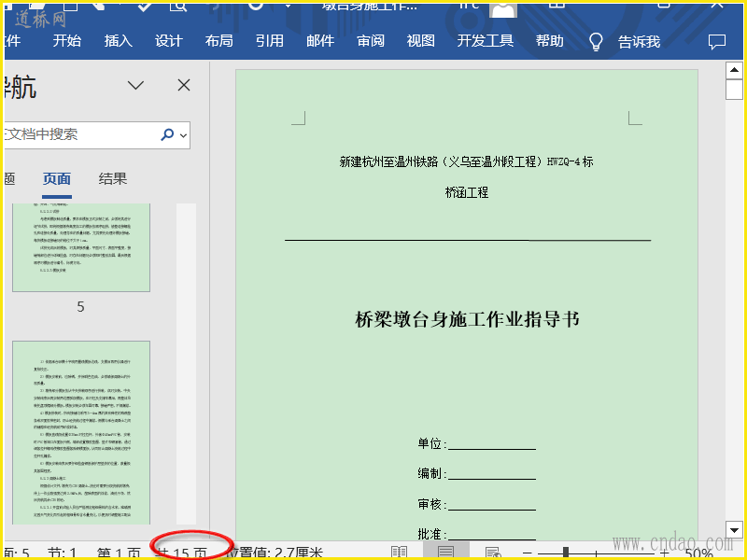Viewport: 747px width, 560px height.
Task: Select the print layout view icon
Action: coord(446,553)
